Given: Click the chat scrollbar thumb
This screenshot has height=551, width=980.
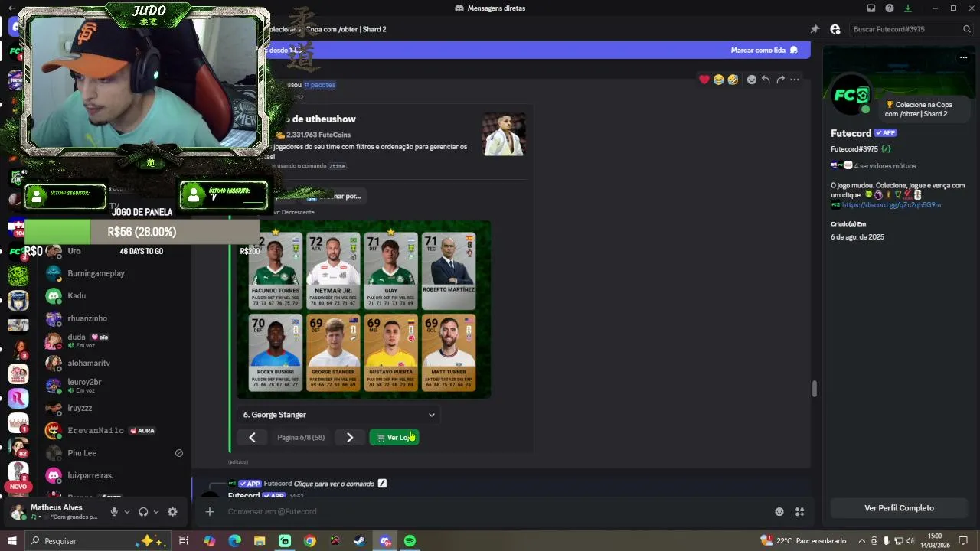Looking at the screenshot, I should [x=814, y=389].
